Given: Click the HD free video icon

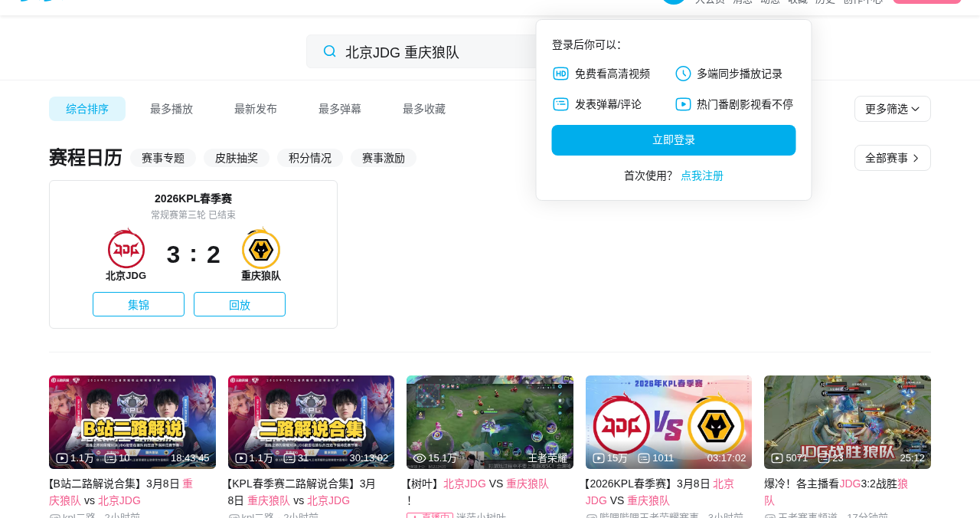Looking at the screenshot, I should pos(560,74).
